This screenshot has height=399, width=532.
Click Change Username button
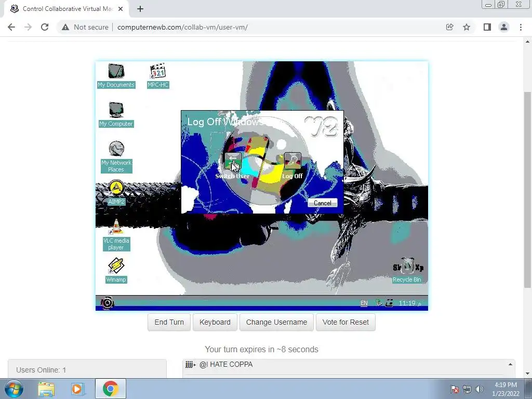[276, 322]
